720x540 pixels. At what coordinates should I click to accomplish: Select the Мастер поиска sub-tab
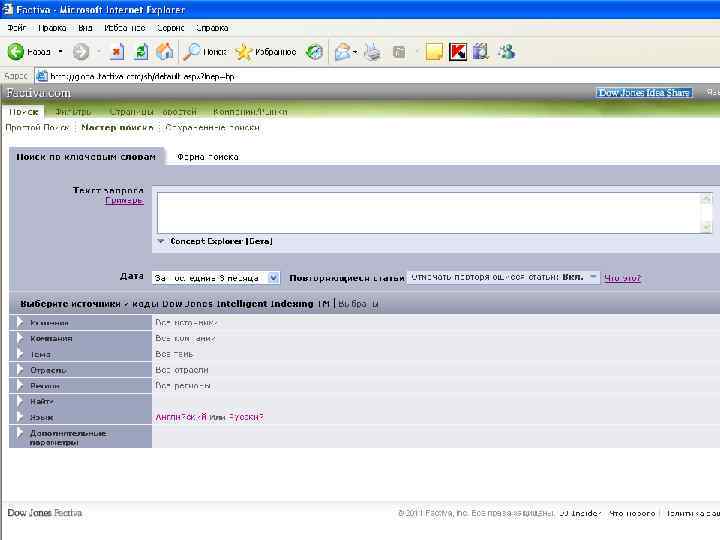(117, 128)
